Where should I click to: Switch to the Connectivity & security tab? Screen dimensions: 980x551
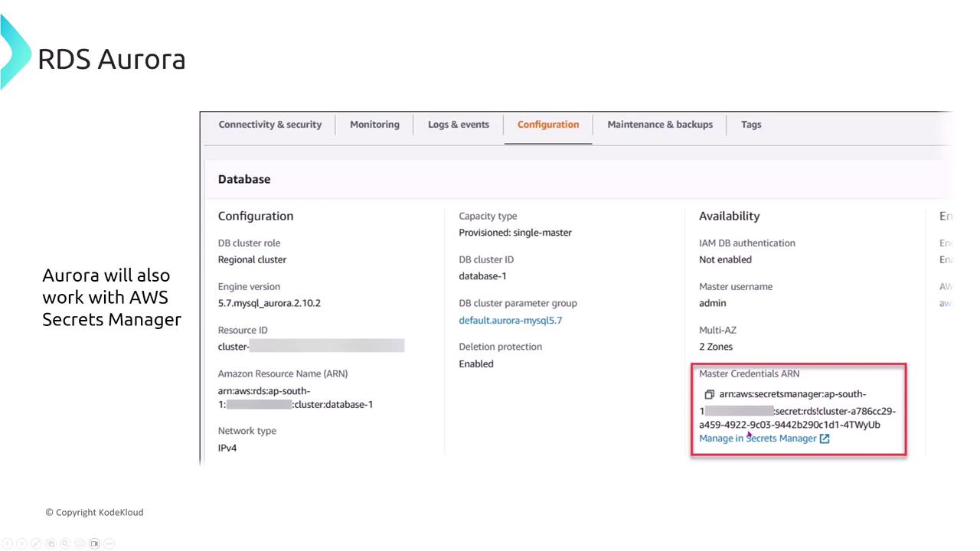[269, 125]
